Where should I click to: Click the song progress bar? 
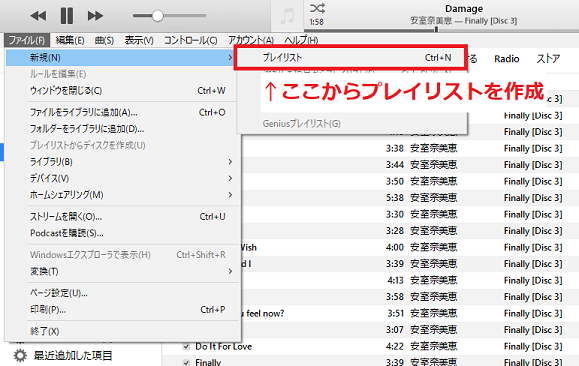point(441,30)
